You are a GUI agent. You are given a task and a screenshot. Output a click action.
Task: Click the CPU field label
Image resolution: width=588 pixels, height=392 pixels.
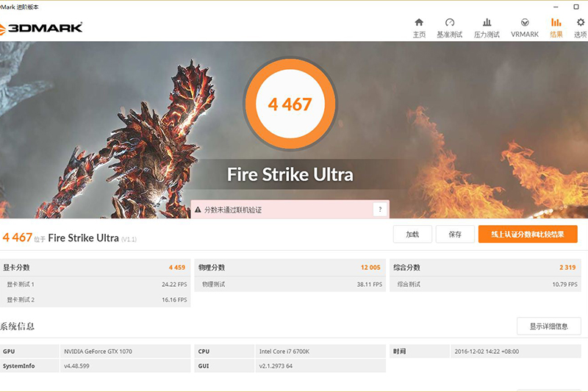click(204, 352)
